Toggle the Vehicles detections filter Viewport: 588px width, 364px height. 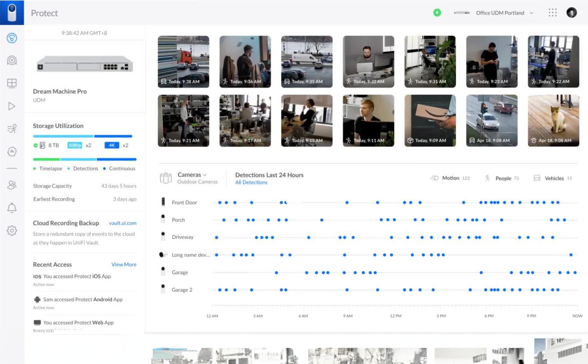click(553, 178)
